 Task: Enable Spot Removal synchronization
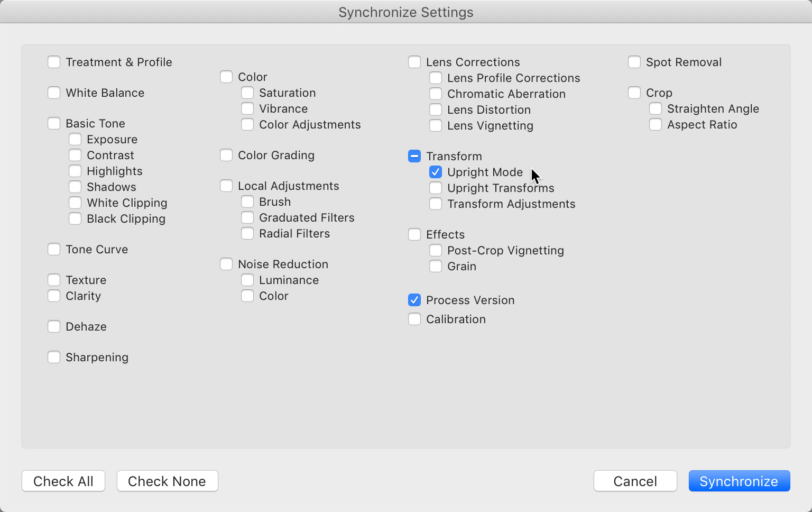634,62
